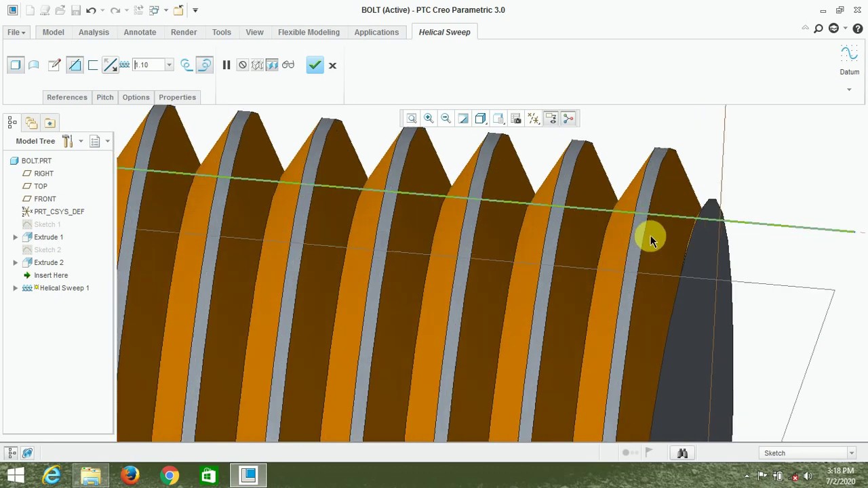
Task: Open the Display Style cube icon
Action: [481, 119]
